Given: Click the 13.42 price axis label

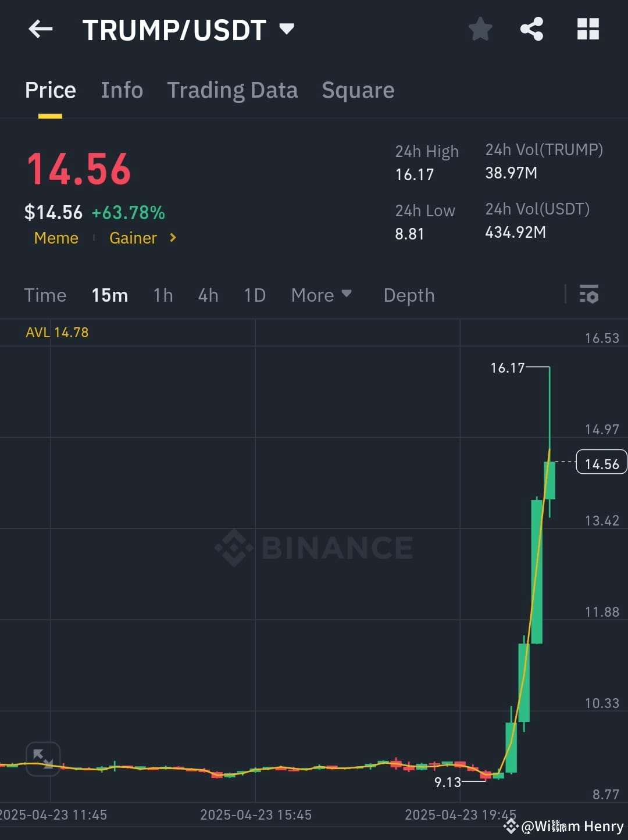Looking at the screenshot, I should coord(602,521).
